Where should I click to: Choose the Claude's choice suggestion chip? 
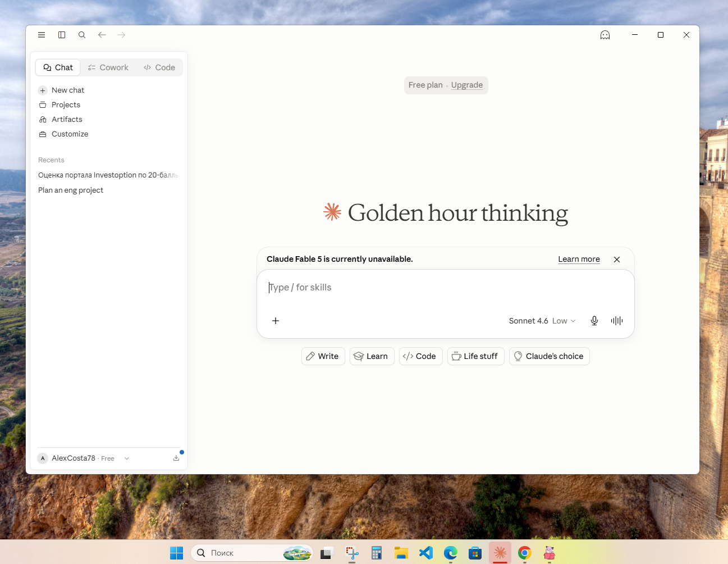click(549, 356)
